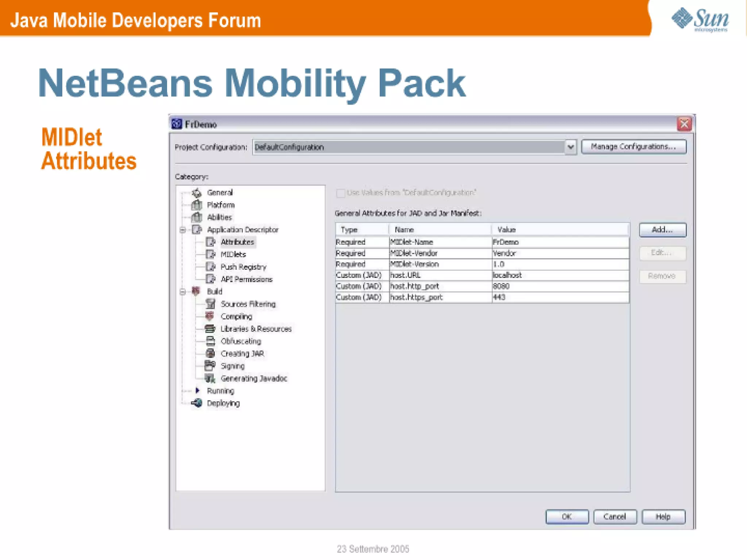Select Platform in the category tree

click(x=221, y=205)
